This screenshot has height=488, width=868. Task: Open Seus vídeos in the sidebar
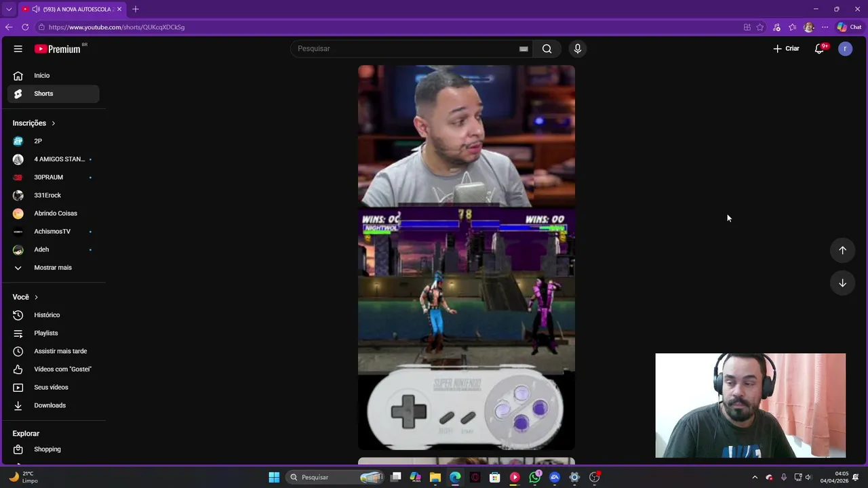pyautogui.click(x=53, y=387)
